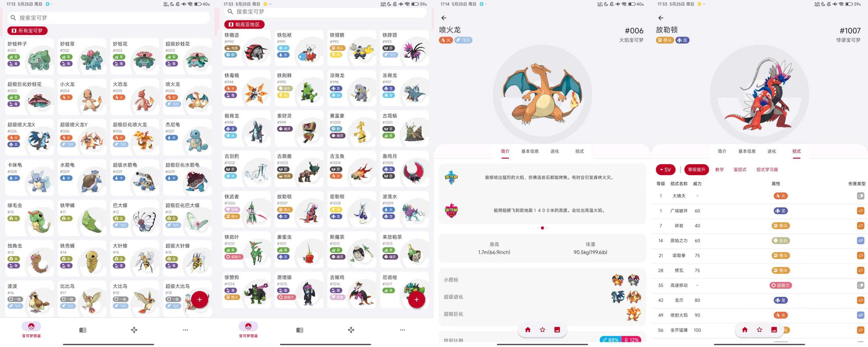
Task: Open the 所有宝可梦 region filter chip
Action: coord(27,31)
